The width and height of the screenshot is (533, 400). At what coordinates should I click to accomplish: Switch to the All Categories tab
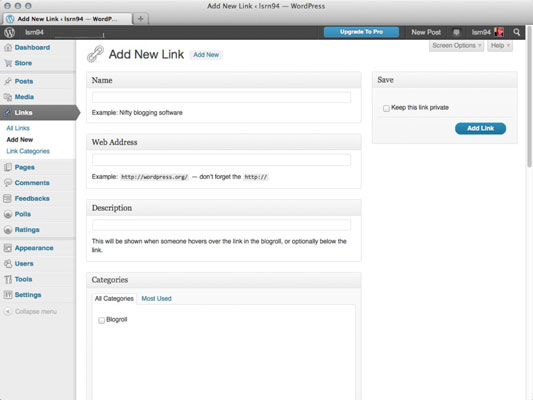(114, 299)
